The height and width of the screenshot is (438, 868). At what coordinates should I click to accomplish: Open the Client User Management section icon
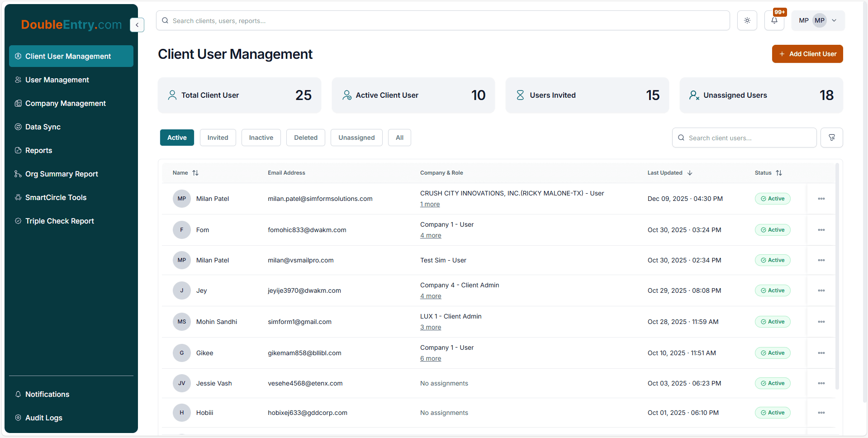pyautogui.click(x=18, y=56)
